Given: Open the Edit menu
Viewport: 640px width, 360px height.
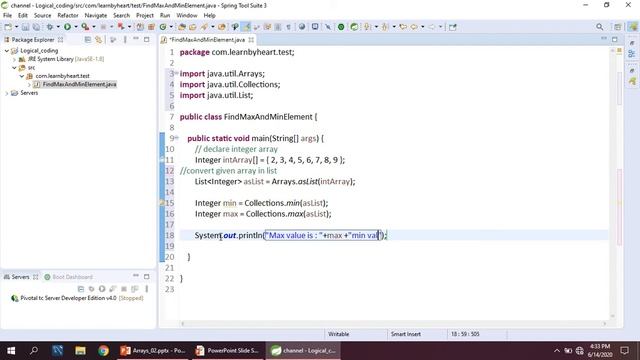Looking at the screenshot, I should [23, 16].
